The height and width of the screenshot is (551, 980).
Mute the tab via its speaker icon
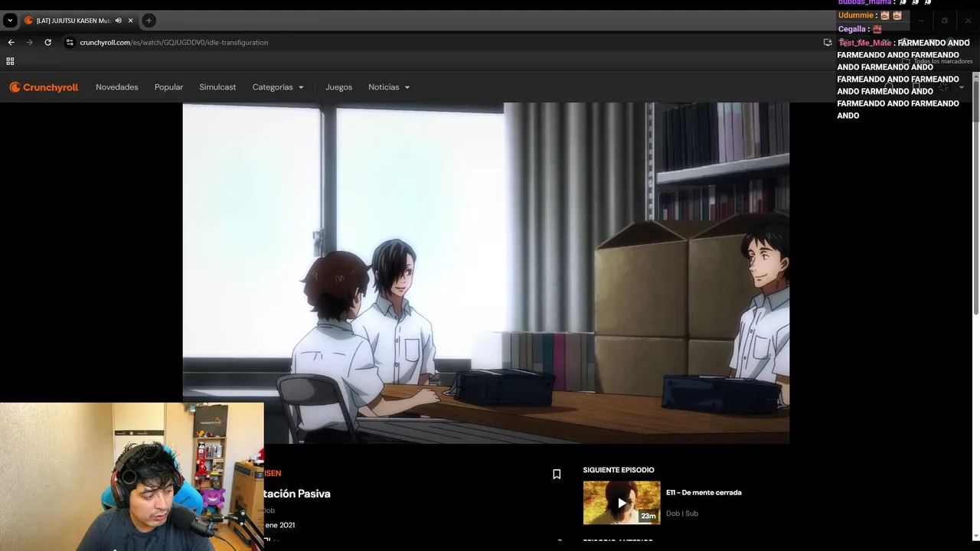[118, 21]
